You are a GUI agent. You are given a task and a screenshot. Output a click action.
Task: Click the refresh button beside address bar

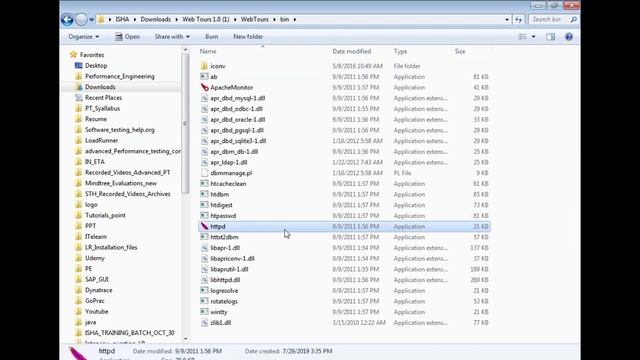point(518,20)
